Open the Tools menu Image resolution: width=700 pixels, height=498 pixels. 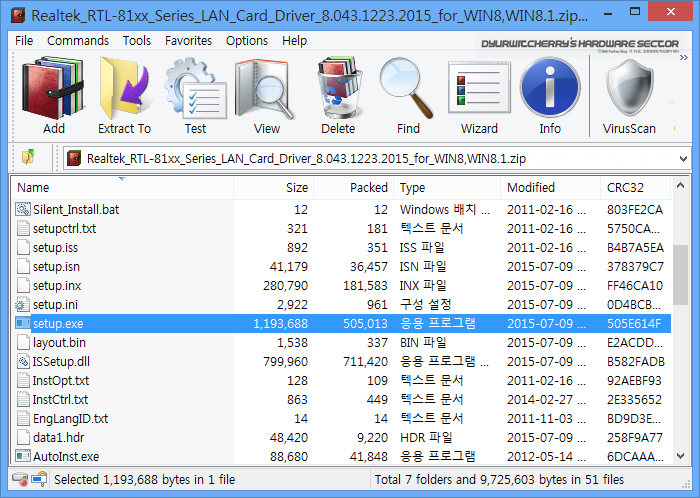[137, 41]
